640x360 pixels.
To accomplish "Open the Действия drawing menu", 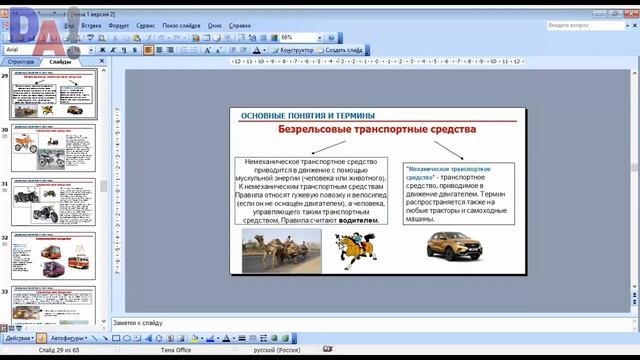I will 20,338.
